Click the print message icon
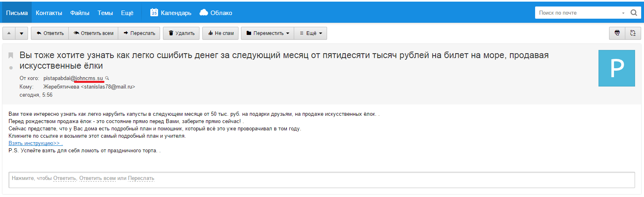This screenshot has width=644, height=197. pyautogui.click(x=617, y=33)
